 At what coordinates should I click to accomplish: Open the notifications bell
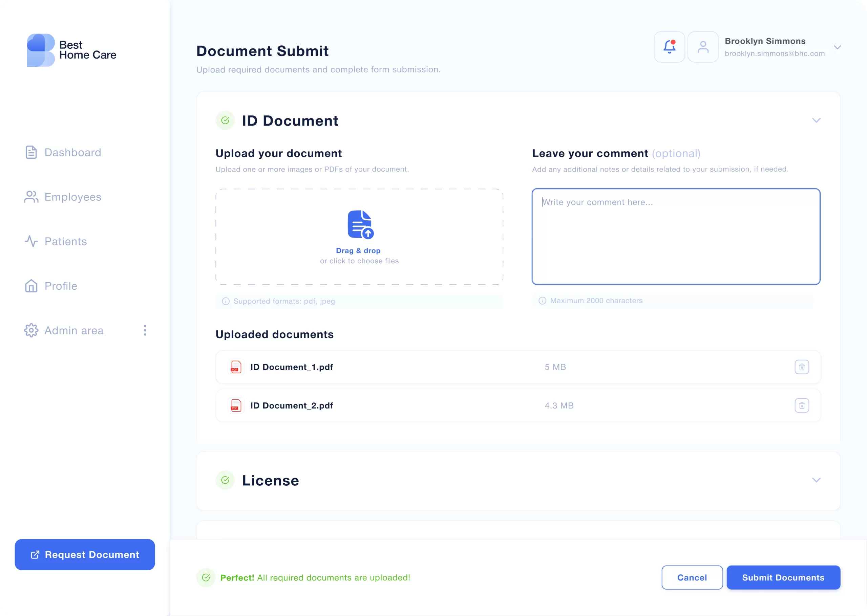pyautogui.click(x=669, y=47)
